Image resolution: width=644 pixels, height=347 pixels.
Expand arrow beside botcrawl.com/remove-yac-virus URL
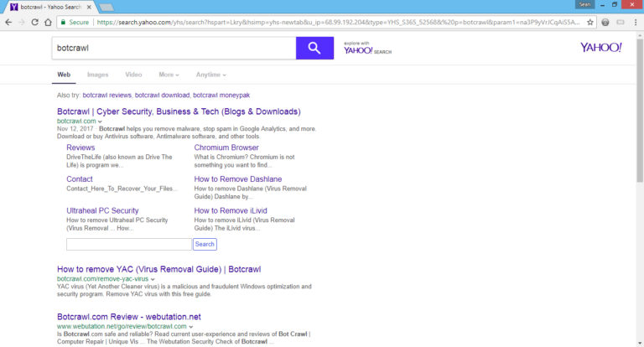pos(153,279)
